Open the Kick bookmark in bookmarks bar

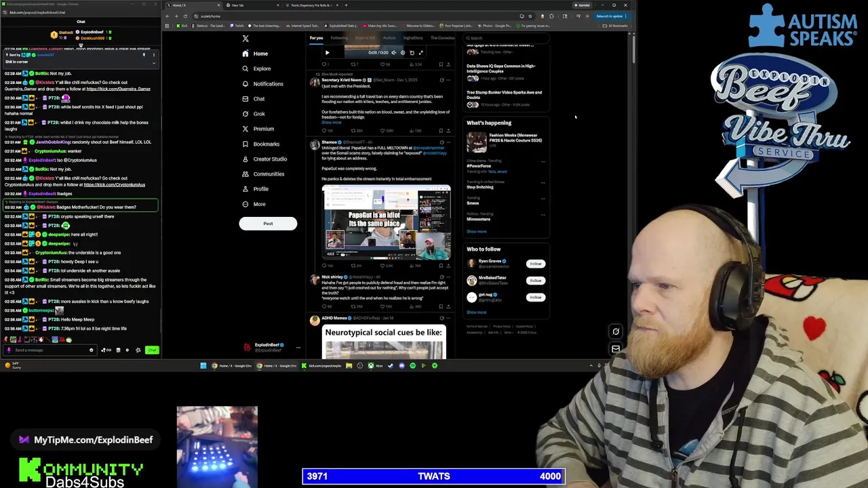pyautogui.click(x=182, y=26)
